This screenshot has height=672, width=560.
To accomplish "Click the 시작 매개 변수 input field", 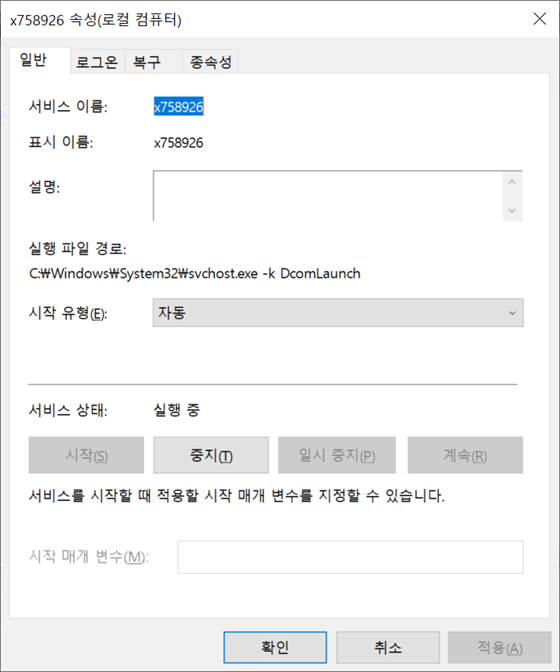I will tap(350, 557).
